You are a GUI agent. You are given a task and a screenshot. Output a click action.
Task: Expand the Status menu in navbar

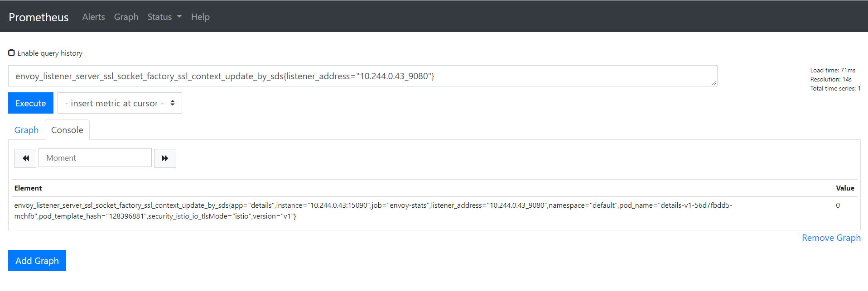point(164,17)
